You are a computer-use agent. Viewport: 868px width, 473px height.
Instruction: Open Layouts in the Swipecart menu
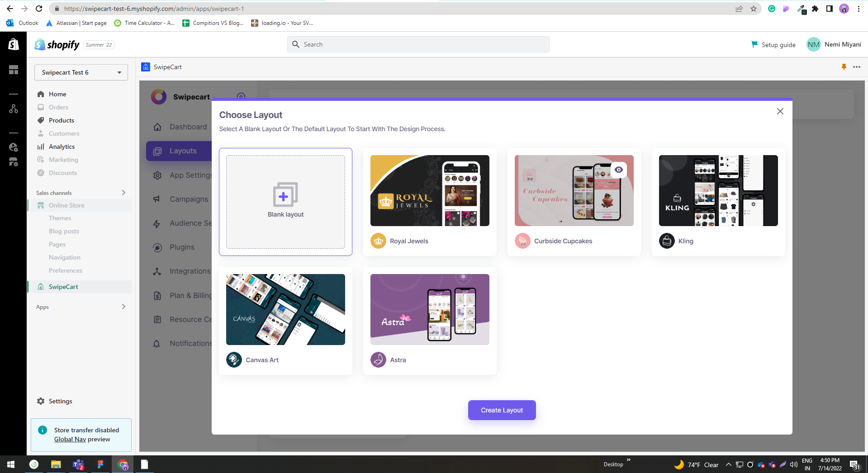point(179,151)
